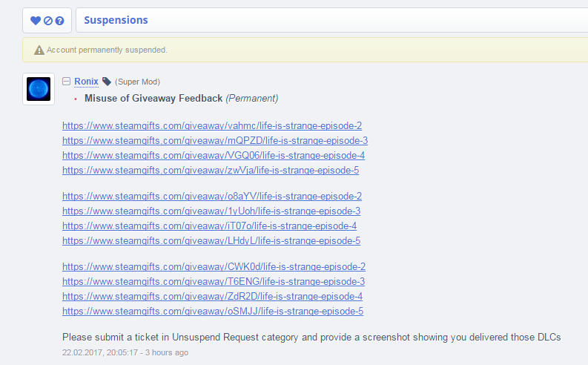Image resolution: width=588 pixels, height=365 pixels.
Task: Open the o8aYV life-is-strange-episode-2 link
Action: pyautogui.click(x=212, y=196)
